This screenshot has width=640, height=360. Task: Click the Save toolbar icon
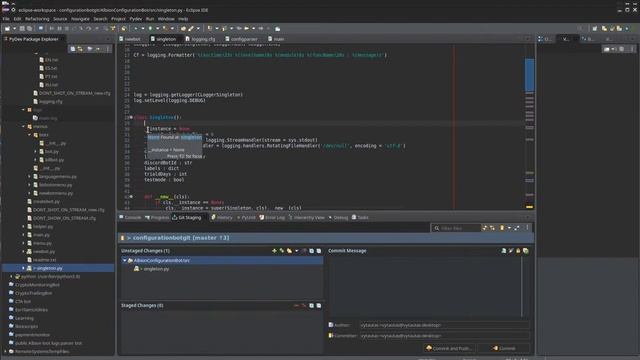22,29
